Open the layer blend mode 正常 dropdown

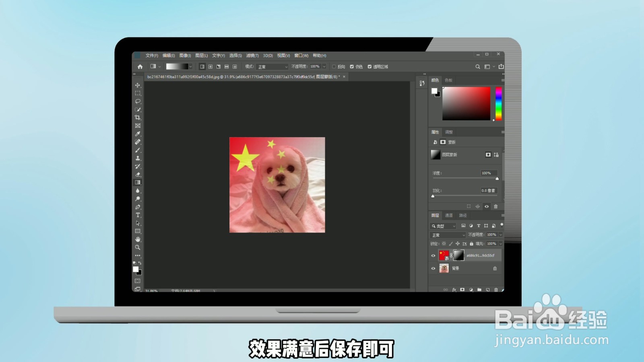point(448,235)
